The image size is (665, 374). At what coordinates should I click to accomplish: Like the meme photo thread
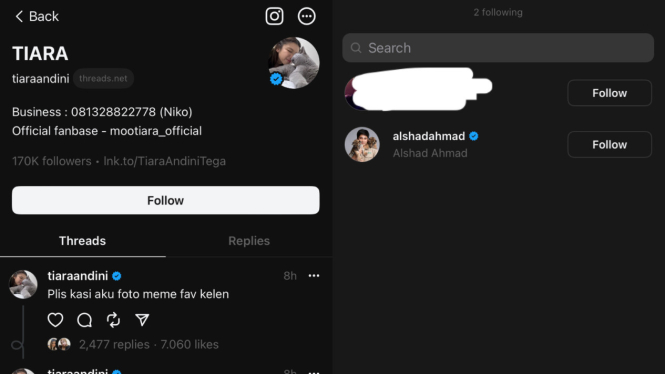(x=55, y=320)
